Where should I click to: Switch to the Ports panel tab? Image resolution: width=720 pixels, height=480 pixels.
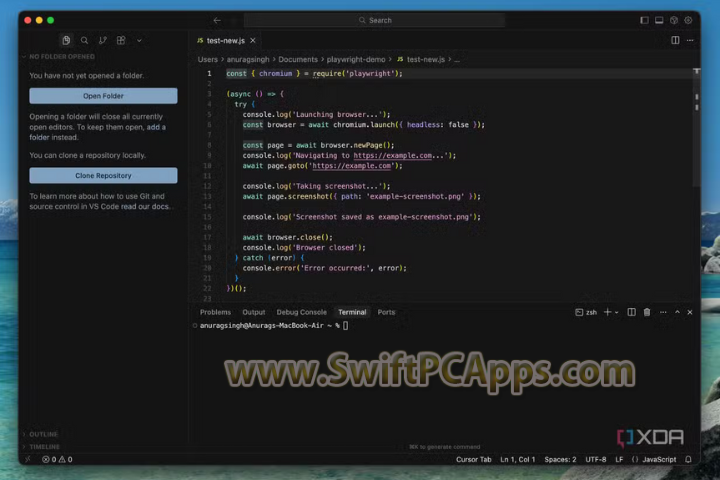[386, 312]
